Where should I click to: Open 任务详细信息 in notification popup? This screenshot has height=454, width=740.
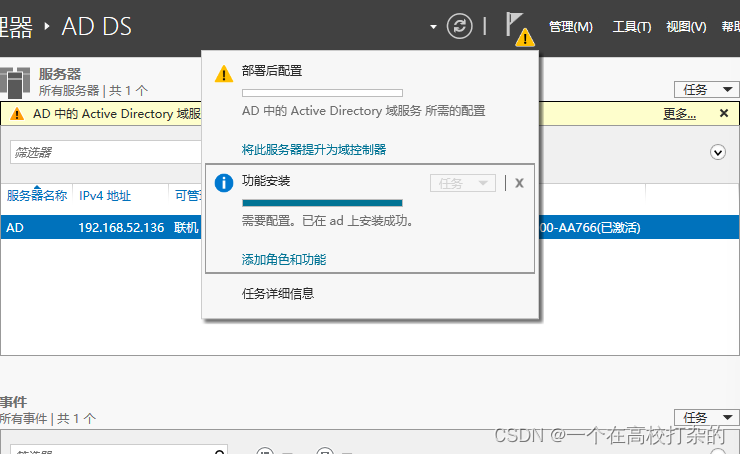coord(278,294)
